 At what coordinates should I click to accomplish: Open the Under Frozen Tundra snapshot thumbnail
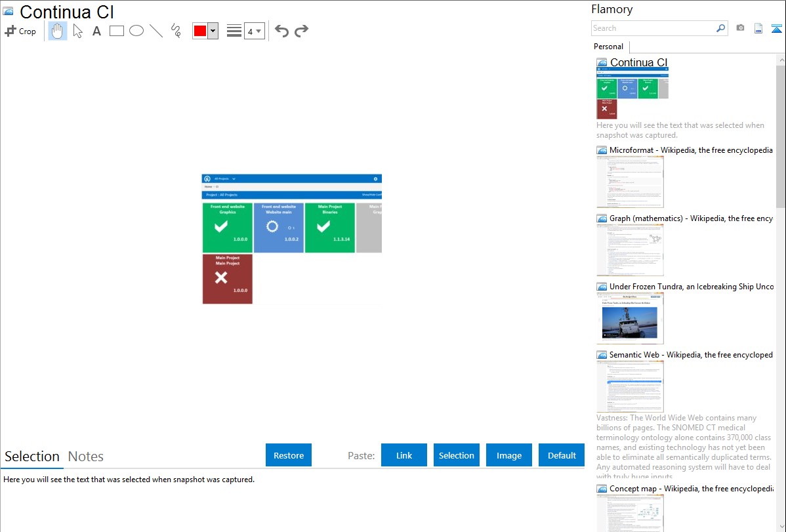(630, 318)
